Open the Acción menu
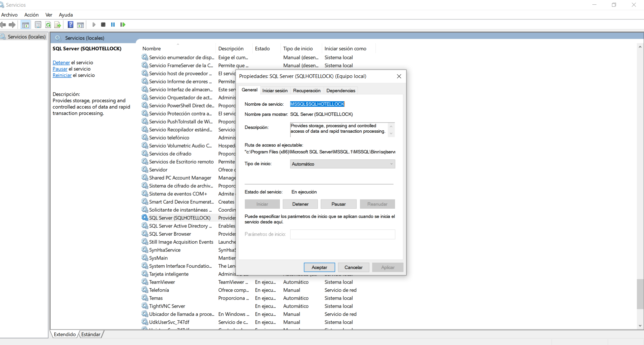Image resolution: width=644 pixels, height=345 pixels. coord(31,15)
